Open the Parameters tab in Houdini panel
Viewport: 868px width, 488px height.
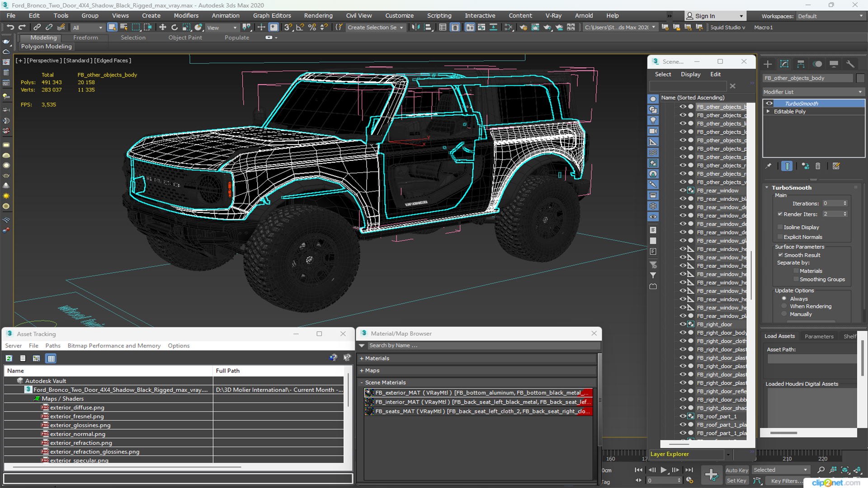819,336
